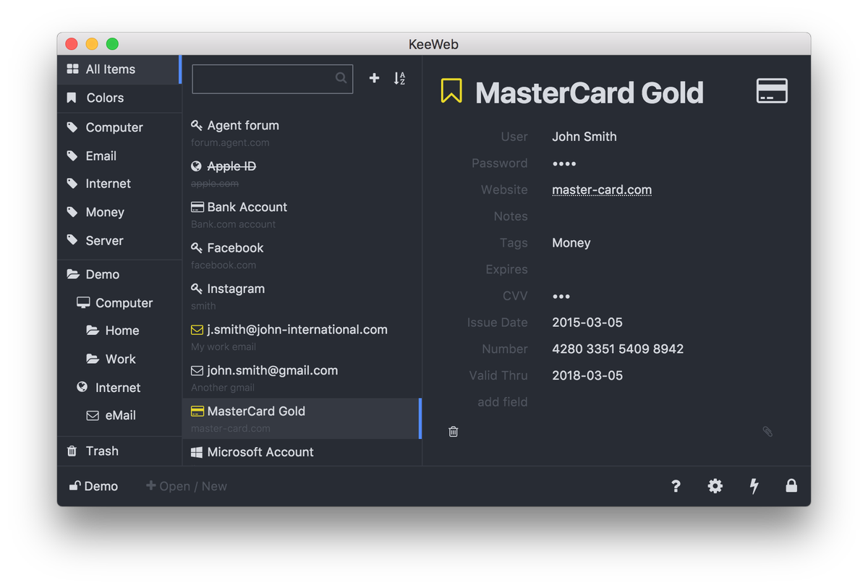Open help with the question mark icon
The image size is (868, 588).
click(676, 486)
